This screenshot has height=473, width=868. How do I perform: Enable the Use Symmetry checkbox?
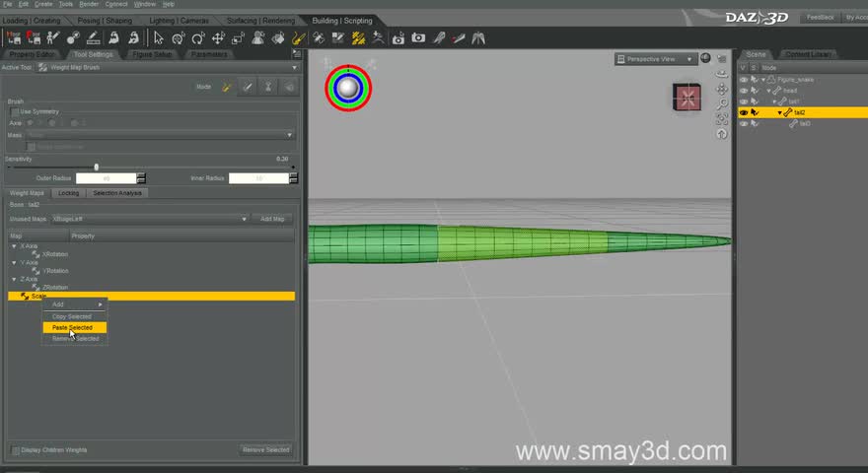coord(15,111)
